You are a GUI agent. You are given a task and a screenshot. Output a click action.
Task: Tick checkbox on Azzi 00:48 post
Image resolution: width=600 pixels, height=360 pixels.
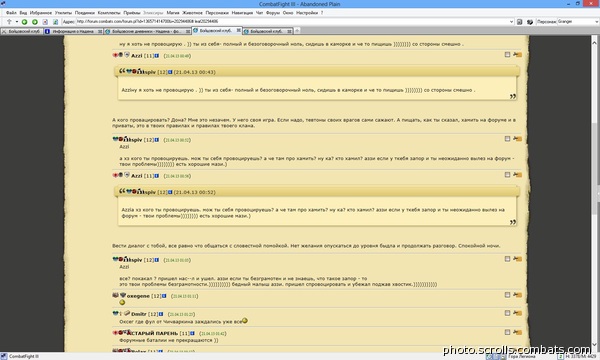(507, 55)
